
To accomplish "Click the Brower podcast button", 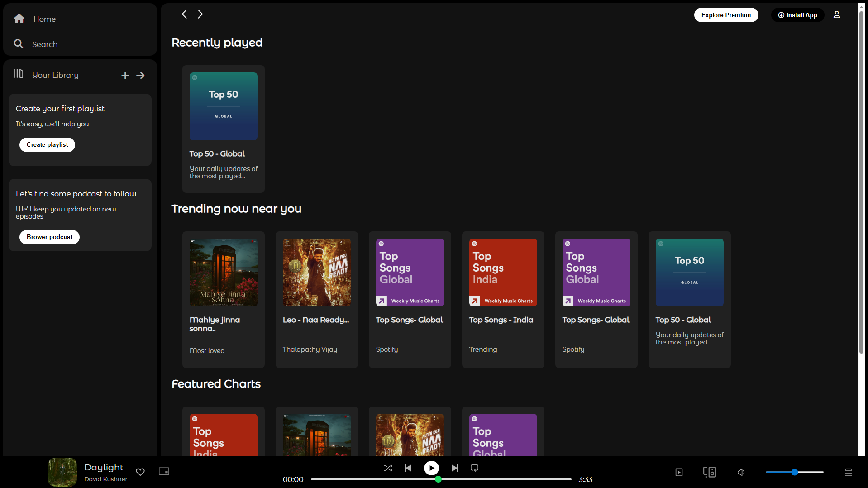I will (x=49, y=237).
